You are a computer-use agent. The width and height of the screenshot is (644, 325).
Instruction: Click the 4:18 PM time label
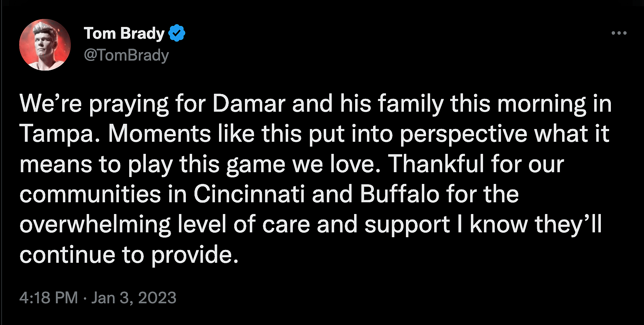coord(48,297)
